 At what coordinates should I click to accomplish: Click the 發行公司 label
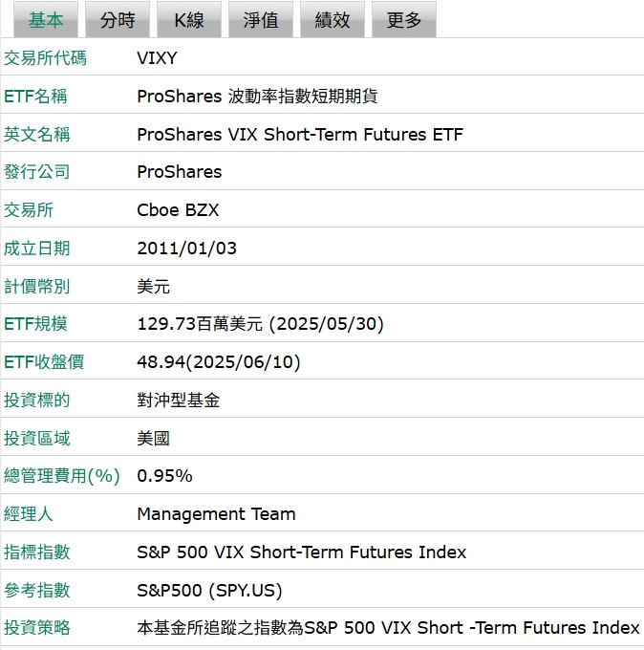coord(37,172)
